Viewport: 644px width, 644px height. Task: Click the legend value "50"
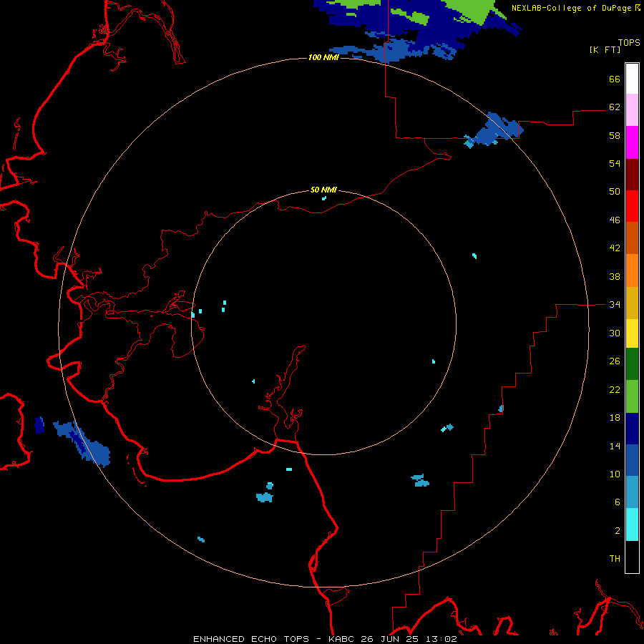pyautogui.click(x=615, y=191)
